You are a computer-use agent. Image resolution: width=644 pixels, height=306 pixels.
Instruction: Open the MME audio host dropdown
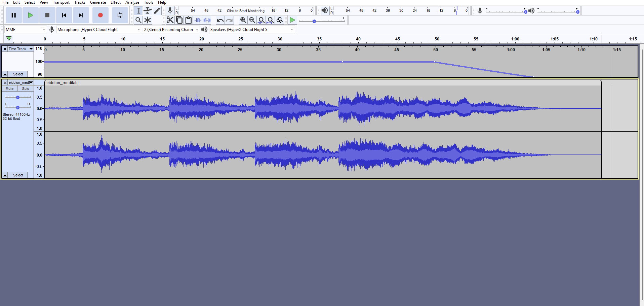26,30
